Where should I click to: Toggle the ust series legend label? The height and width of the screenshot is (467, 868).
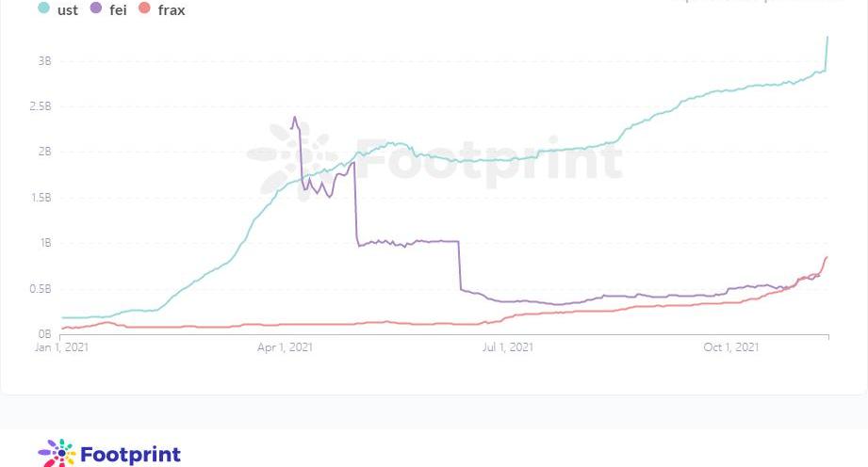[68, 10]
